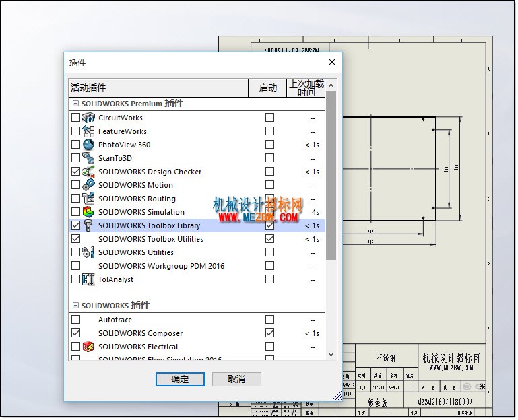
Task: Click the SOLIDWORKS Electrical icon
Action: pos(88,347)
